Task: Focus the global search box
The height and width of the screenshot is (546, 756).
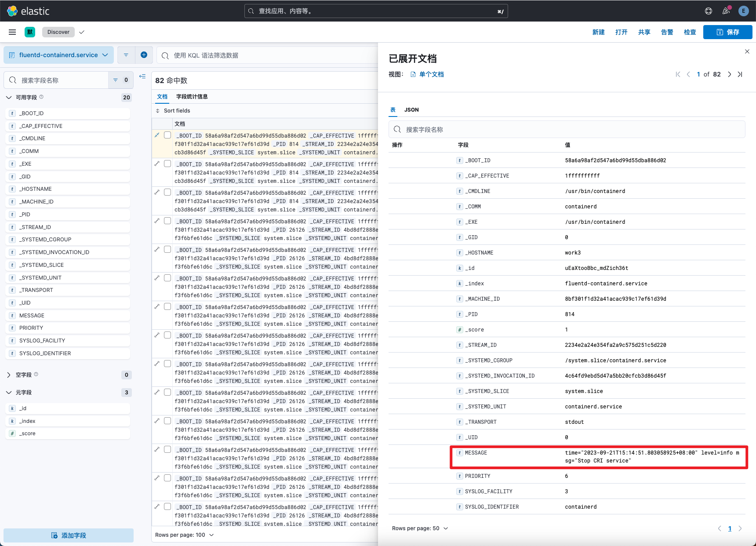Action: tap(376, 11)
